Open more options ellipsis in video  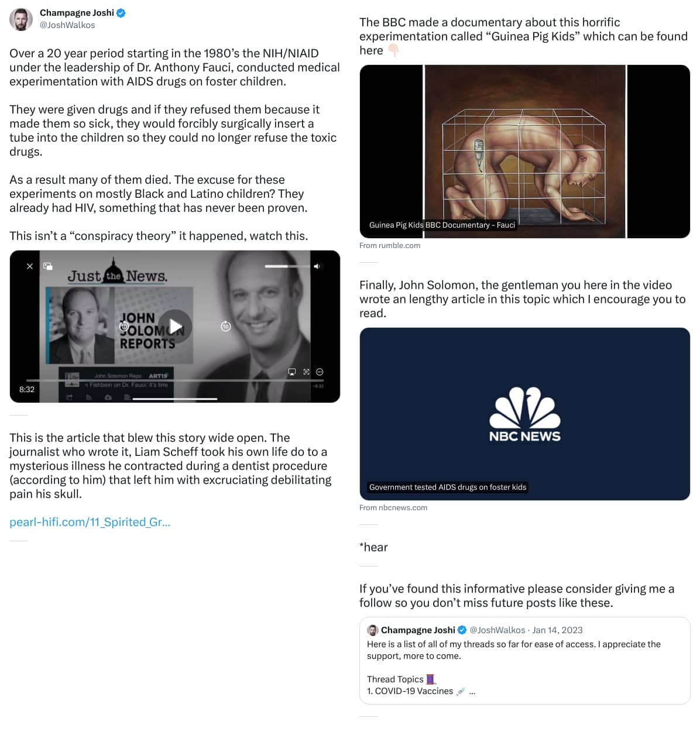(320, 372)
